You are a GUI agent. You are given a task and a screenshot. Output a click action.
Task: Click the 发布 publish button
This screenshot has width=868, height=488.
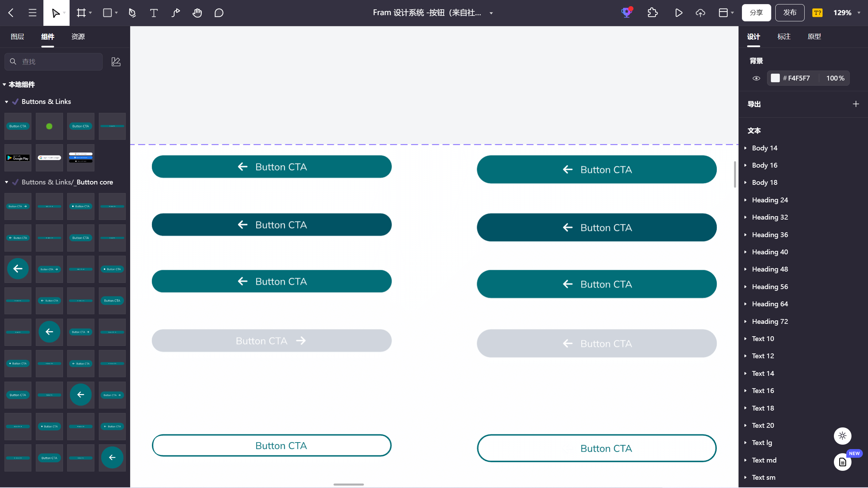(789, 13)
